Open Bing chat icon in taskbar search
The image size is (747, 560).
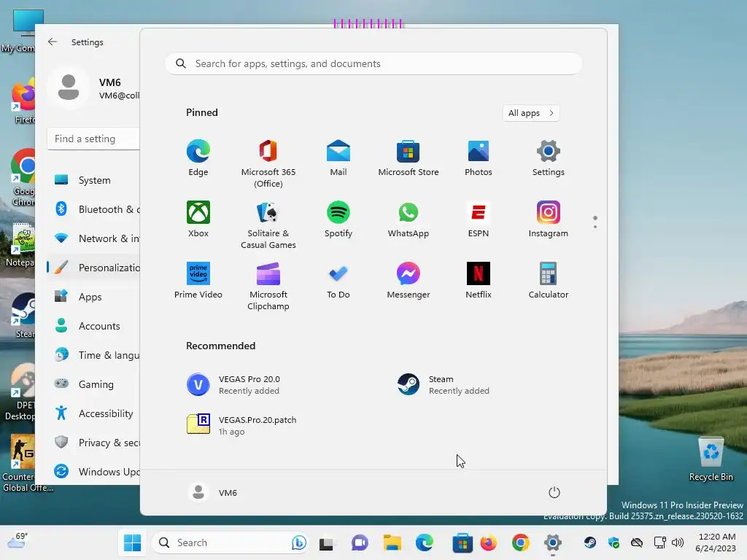(x=298, y=542)
